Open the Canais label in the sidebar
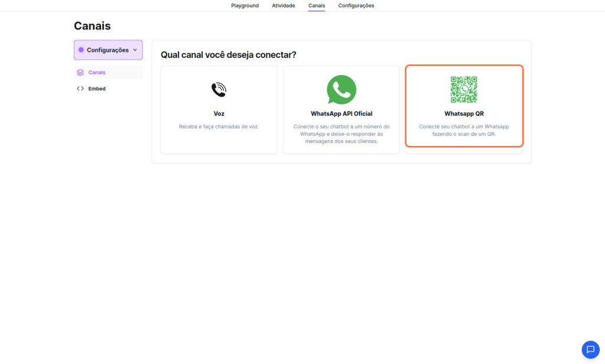The image size is (605, 364). tap(97, 73)
